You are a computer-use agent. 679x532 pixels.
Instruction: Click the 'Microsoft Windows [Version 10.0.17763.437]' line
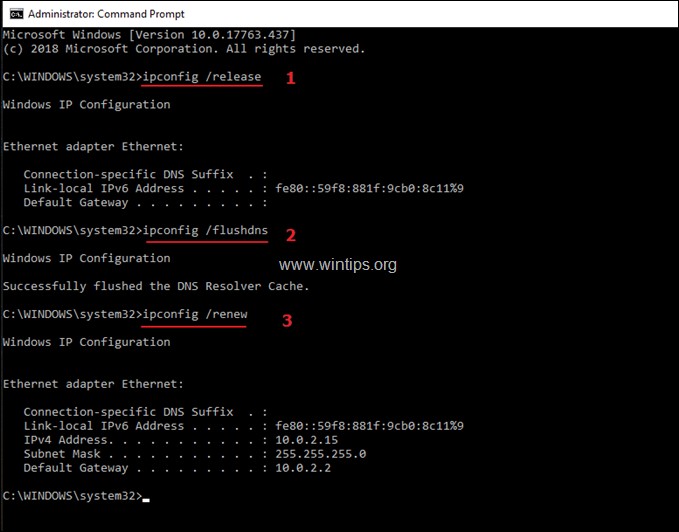(x=149, y=35)
